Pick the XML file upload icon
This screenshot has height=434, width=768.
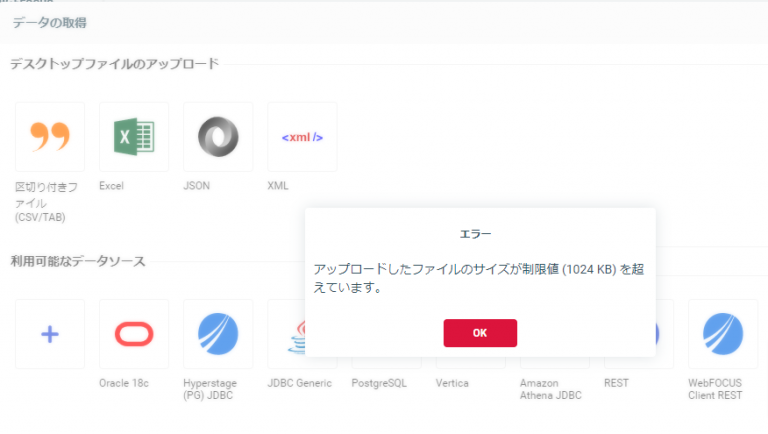pyautogui.click(x=302, y=136)
